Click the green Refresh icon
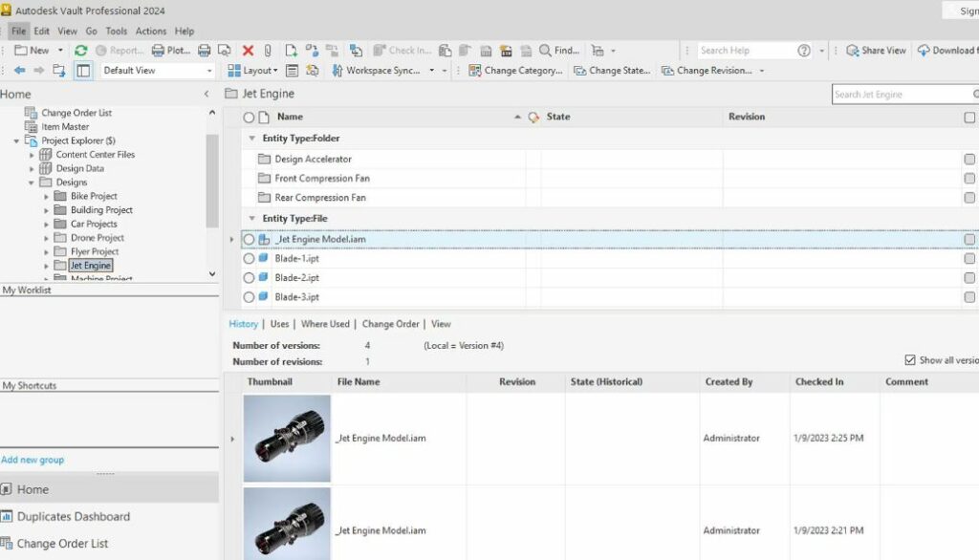979x560 pixels. pyautogui.click(x=80, y=51)
